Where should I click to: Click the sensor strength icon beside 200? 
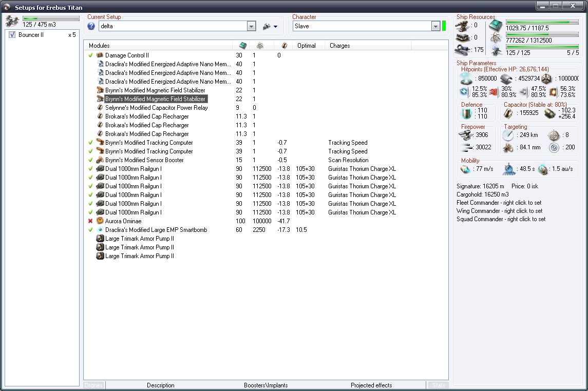coord(554,148)
